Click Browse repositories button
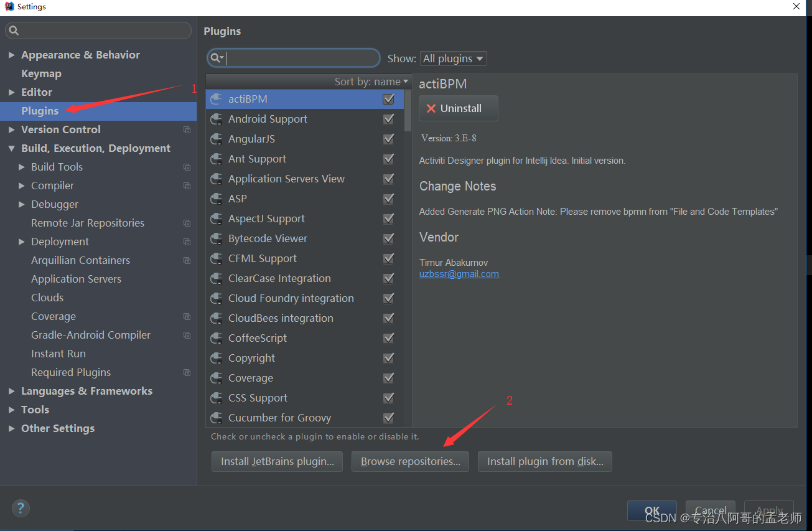The width and height of the screenshot is (812, 531). tap(410, 461)
